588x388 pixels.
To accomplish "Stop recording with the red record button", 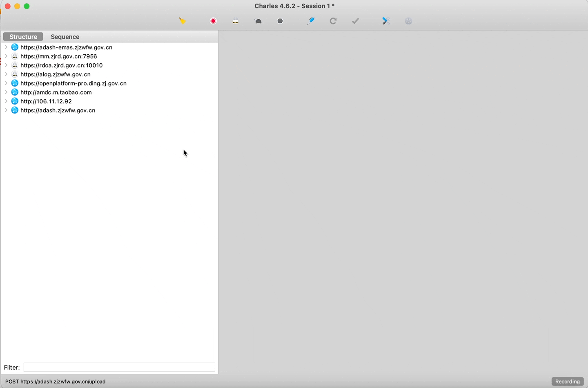I will pyautogui.click(x=213, y=21).
